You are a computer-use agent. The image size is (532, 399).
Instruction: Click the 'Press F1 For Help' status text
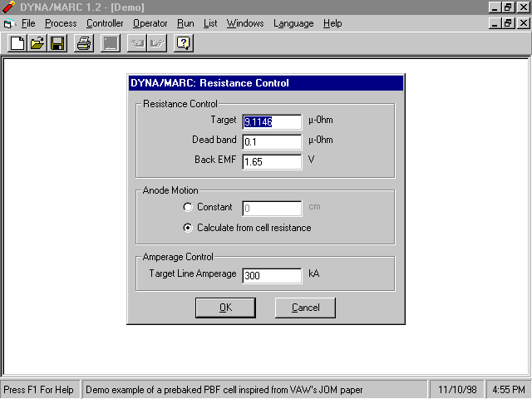pos(39,390)
